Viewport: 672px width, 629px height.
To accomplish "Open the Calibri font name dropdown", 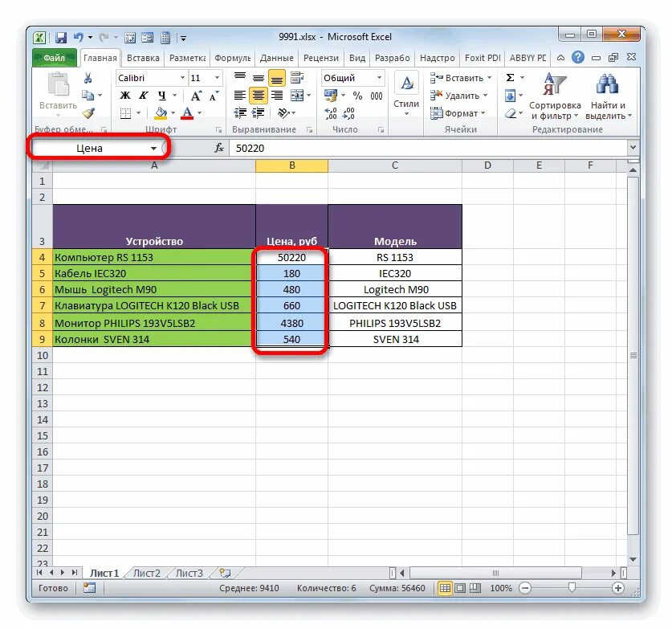I will 182,78.
